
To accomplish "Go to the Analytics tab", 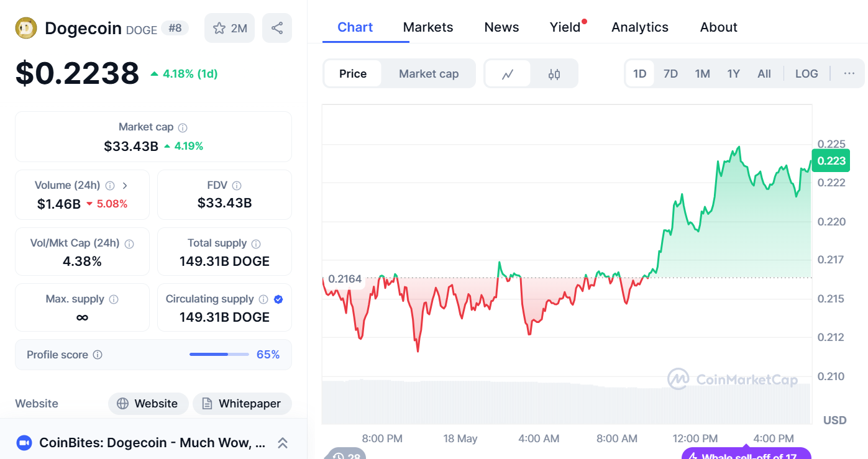I will point(639,27).
